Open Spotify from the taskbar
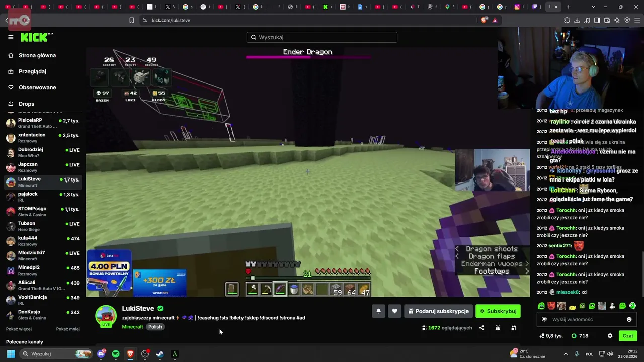644x362 pixels. tap(116, 354)
